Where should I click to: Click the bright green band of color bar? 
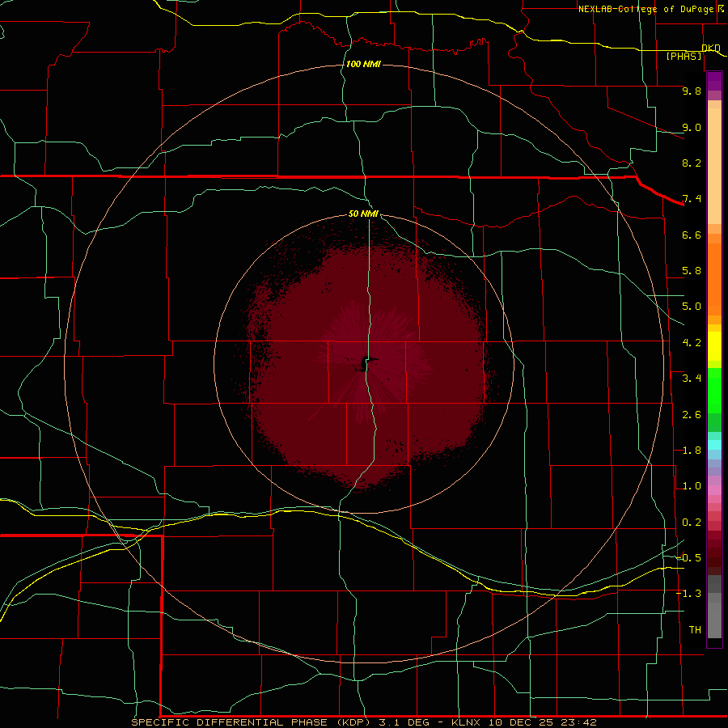point(714,392)
